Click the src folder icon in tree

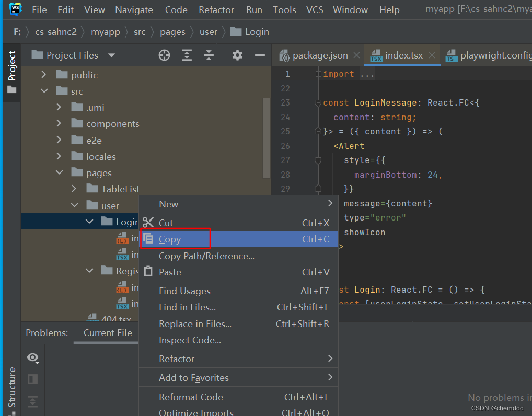pyautogui.click(x=62, y=90)
